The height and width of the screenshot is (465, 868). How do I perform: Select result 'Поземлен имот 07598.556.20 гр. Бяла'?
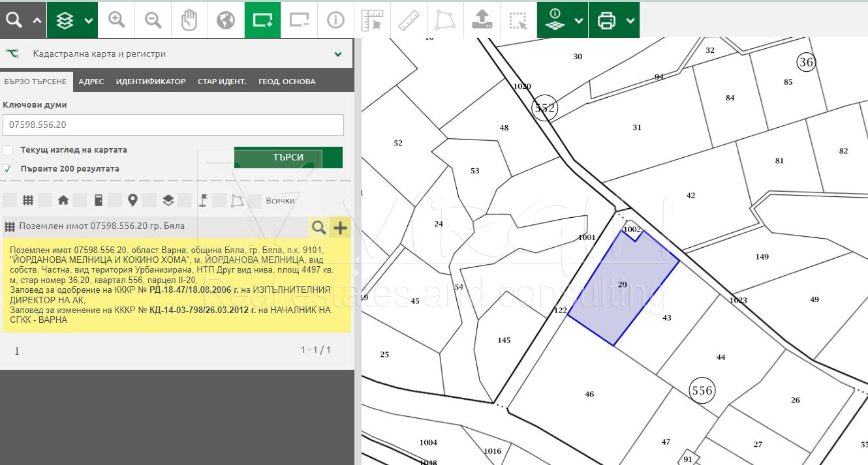[x=102, y=226]
